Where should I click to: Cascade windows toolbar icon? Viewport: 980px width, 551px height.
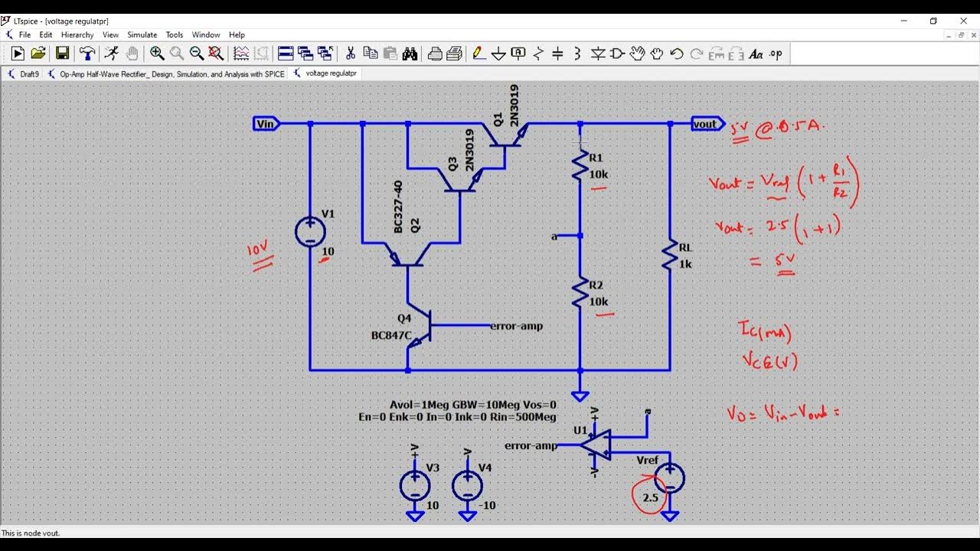305,54
